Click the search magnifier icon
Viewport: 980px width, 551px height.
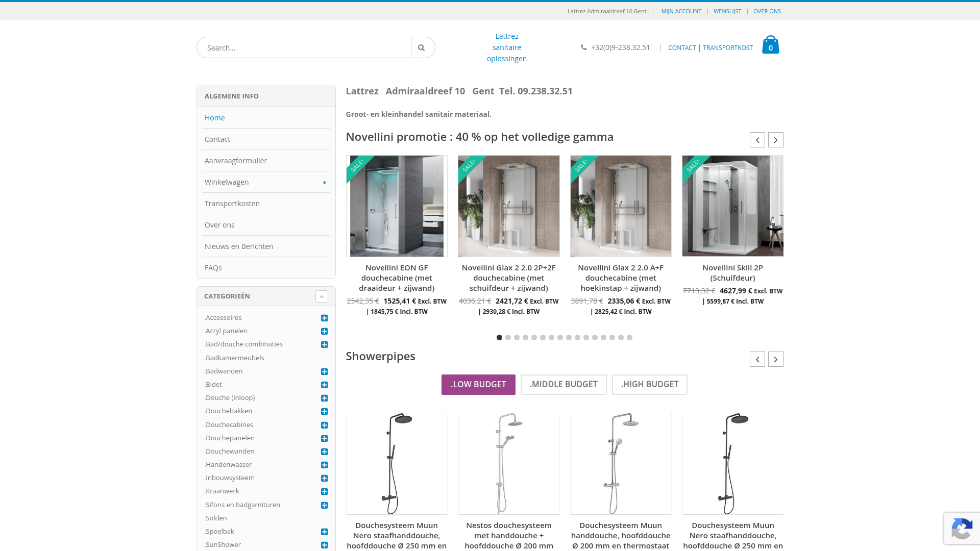[x=422, y=47]
